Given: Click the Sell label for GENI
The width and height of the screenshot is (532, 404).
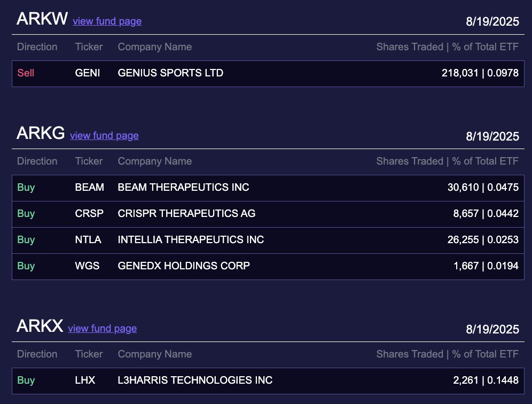Looking at the screenshot, I should pyautogui.click(x=26, y=73).
